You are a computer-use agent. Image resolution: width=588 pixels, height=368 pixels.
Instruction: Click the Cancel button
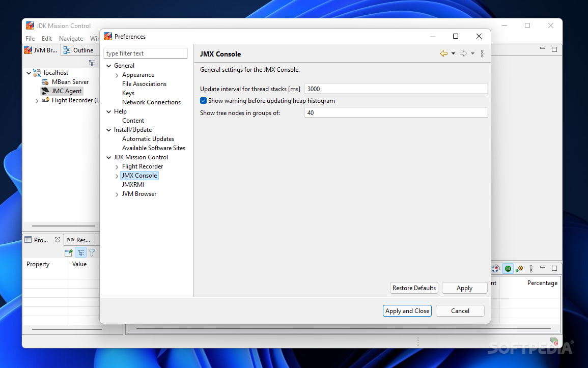(460, 310)
